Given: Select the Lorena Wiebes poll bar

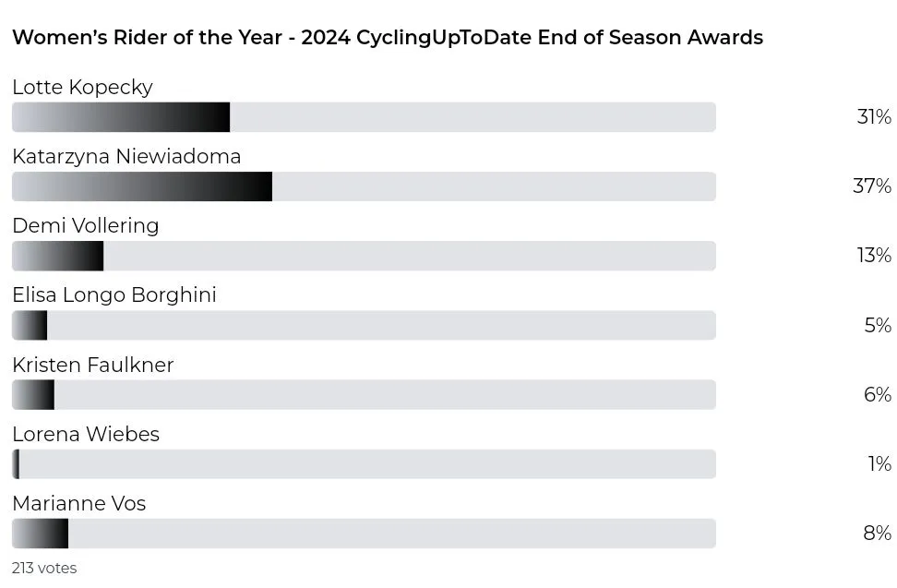Looking at the screenshot, I should [x=364, y=464].
